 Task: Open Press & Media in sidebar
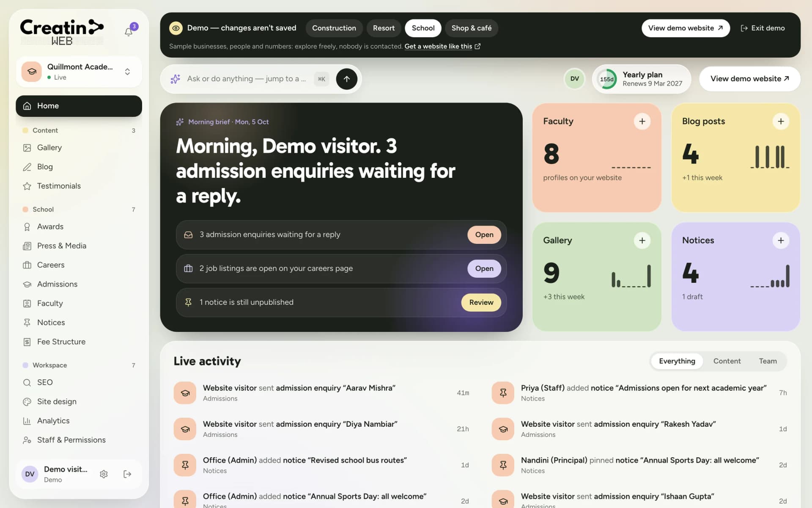click(79, 246)
